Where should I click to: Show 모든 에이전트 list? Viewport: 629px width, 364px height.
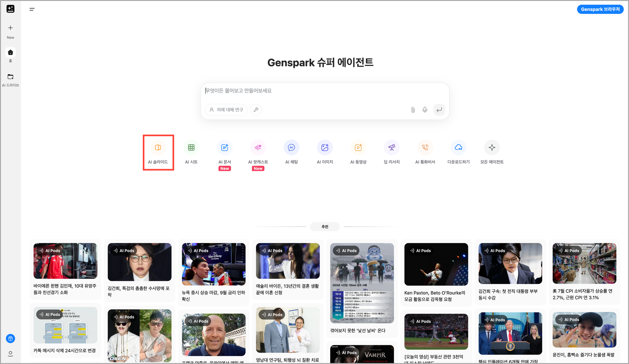(492, 152)
